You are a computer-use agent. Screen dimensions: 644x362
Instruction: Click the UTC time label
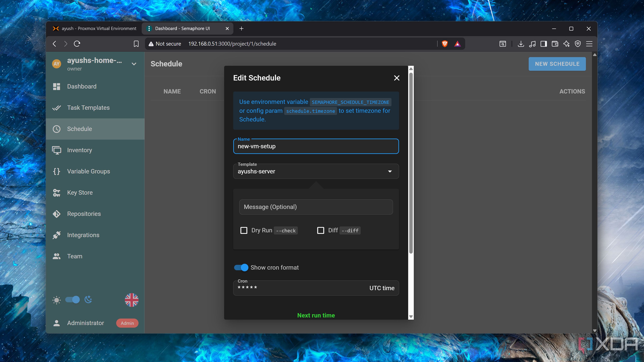382,288
